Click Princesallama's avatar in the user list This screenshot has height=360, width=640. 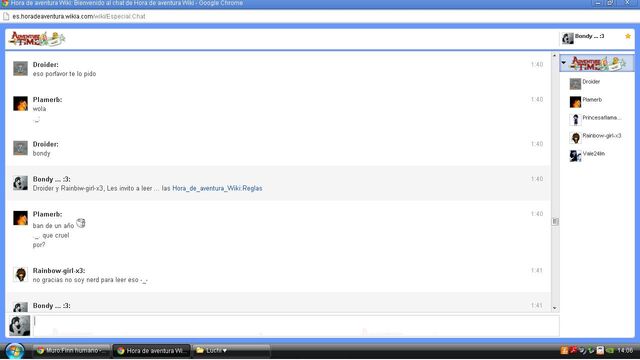pyautogui.click(x=575, y=120)
